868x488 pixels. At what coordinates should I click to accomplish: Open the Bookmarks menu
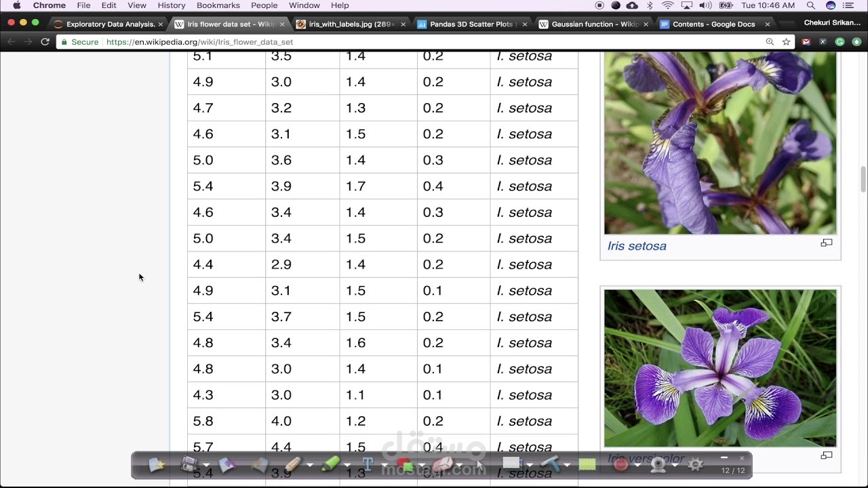pyautogui.click(x=218, y=5)
